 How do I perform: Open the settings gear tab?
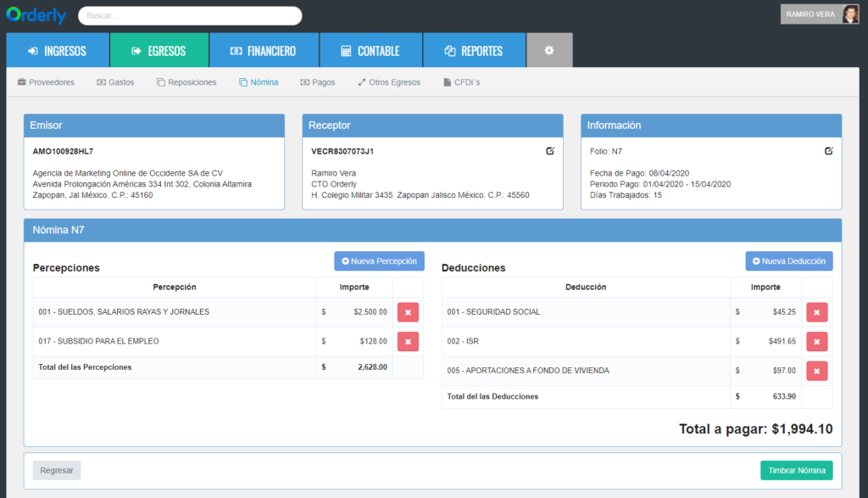coord(549,50)
